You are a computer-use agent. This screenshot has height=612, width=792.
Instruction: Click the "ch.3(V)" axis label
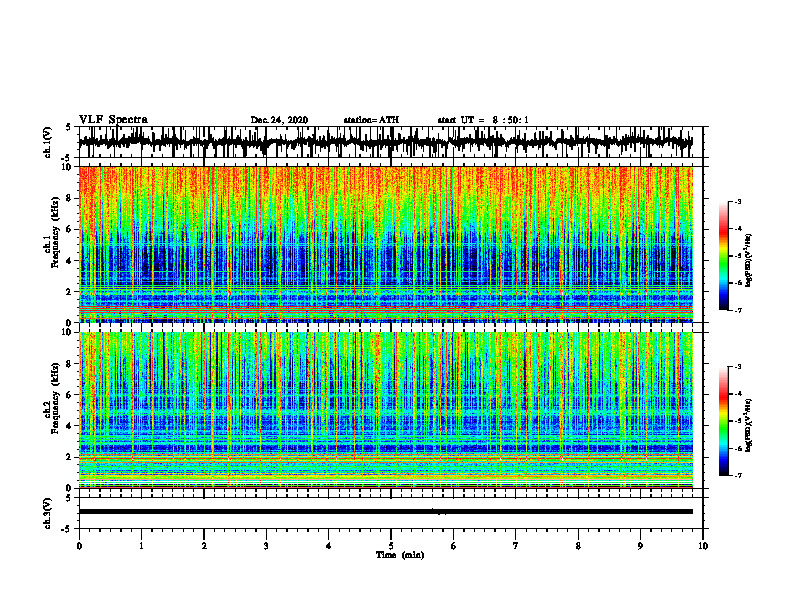48,513
